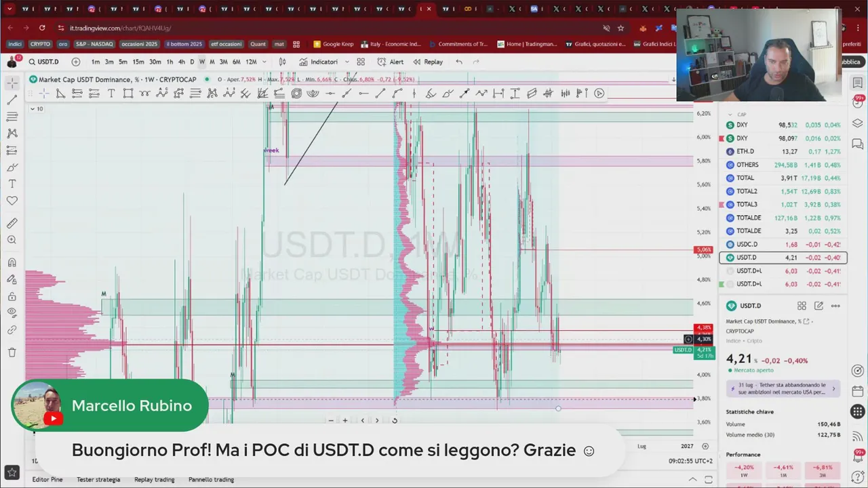Move chart left with back arrow

(362, 420)
